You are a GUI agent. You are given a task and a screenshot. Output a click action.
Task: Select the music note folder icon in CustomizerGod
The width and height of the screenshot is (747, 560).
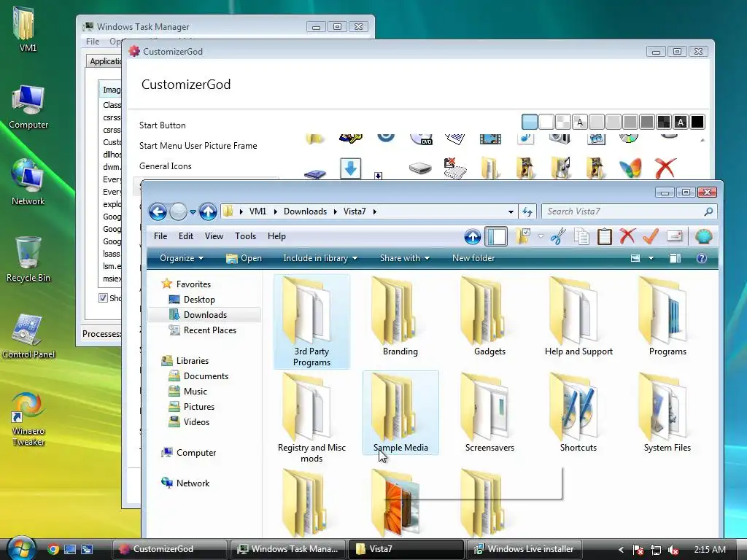(560, 168)
